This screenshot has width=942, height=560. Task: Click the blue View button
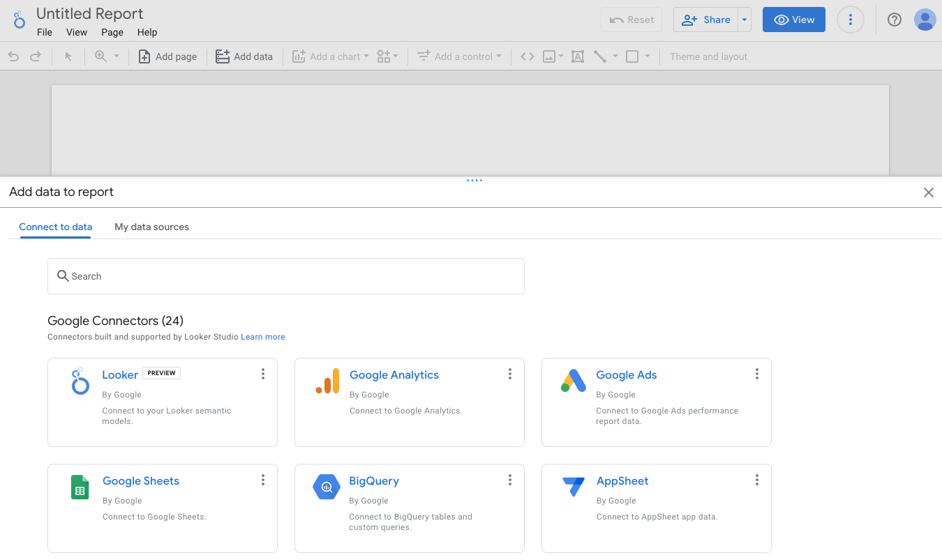coord(794,20)
